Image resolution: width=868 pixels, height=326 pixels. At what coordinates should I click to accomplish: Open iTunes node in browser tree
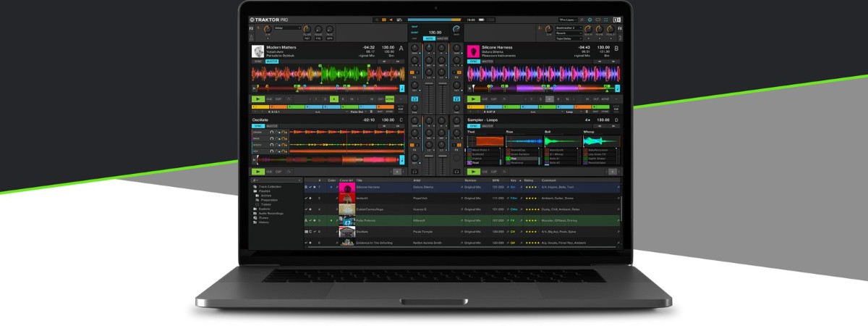pos(260,218)
